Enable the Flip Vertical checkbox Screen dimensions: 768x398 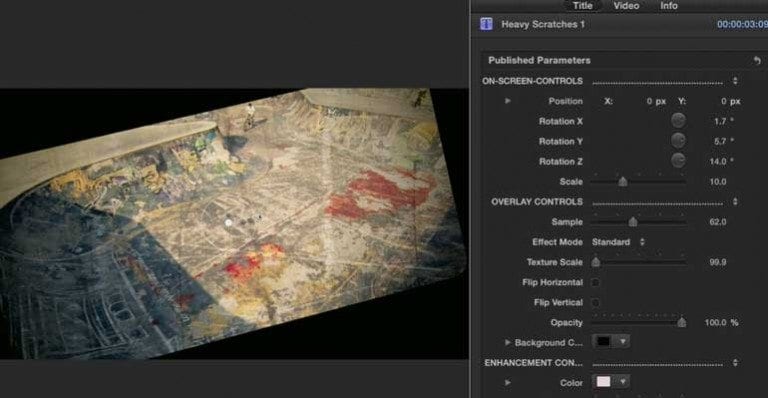[596, 303]
